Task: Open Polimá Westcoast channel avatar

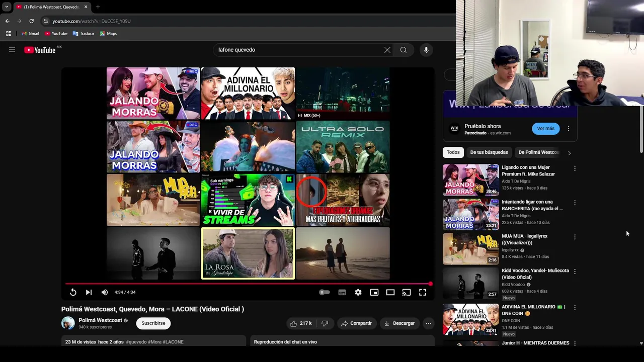Action: [x=68, y=323]
